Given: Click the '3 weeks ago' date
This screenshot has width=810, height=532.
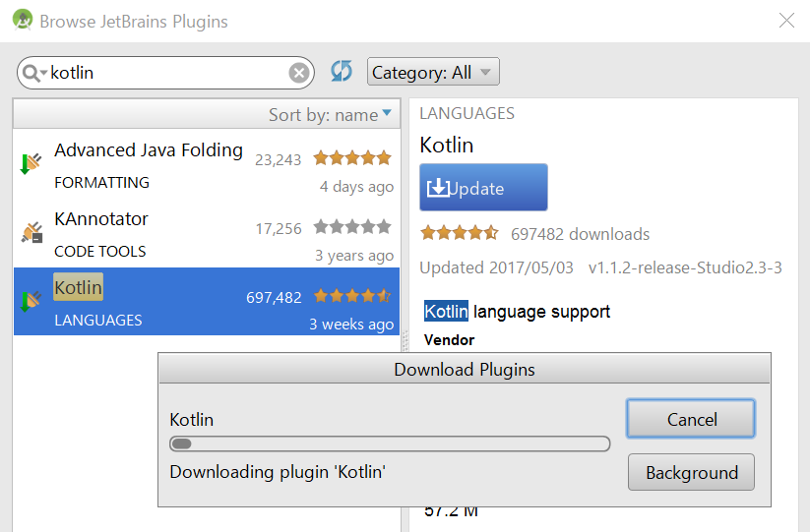Looking at the screenshot, I should (351, 325).
